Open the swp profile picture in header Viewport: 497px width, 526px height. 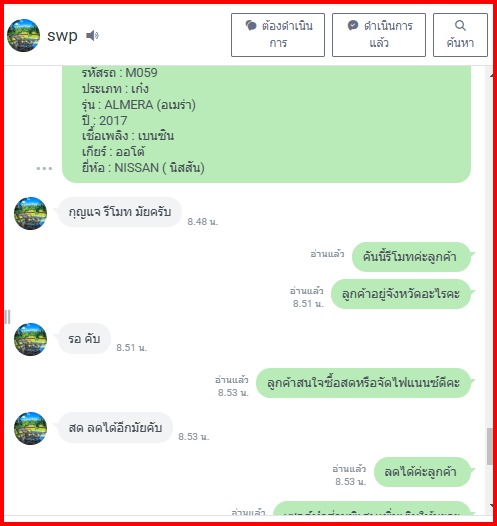pos(23,35)
